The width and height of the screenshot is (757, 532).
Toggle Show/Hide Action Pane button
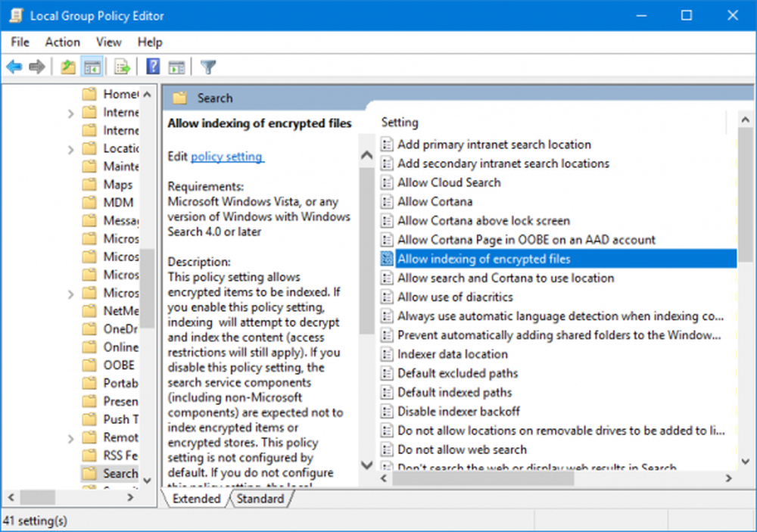pyautogui.click(x=176, y=67)
